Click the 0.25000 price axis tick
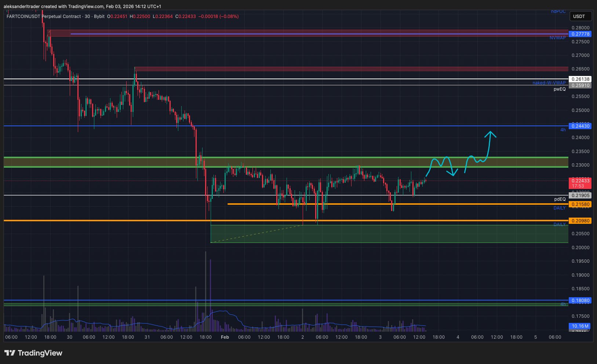 coord(580,110)
